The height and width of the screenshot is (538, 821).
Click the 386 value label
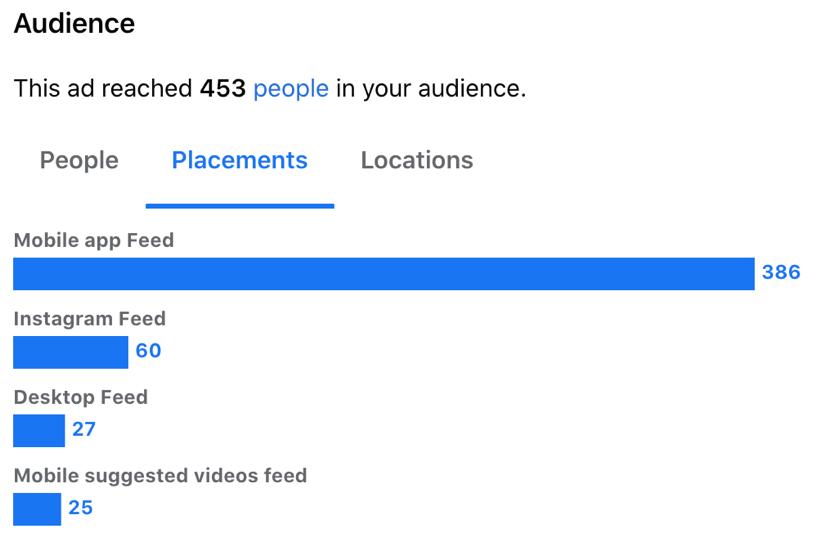781,272
